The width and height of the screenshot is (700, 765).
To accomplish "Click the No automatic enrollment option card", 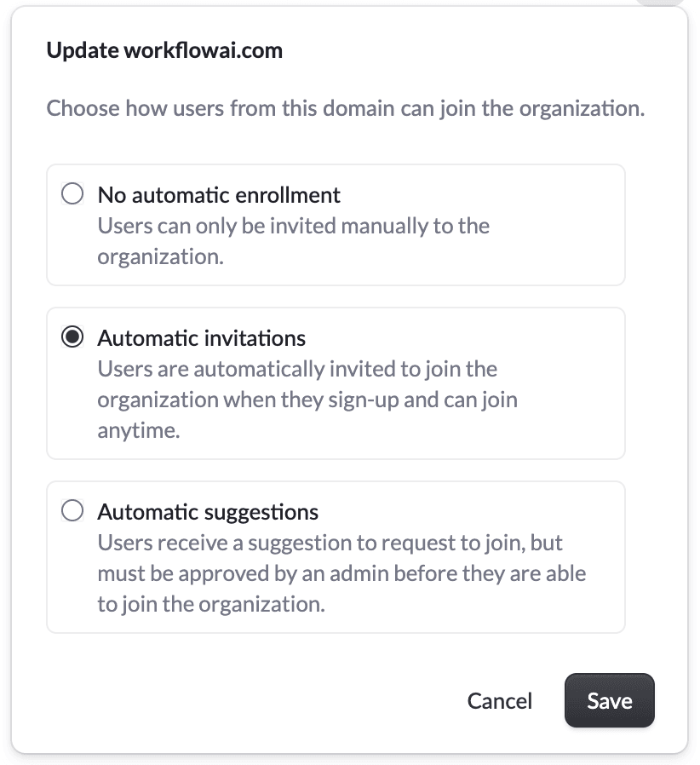I will tap(336, 224).
